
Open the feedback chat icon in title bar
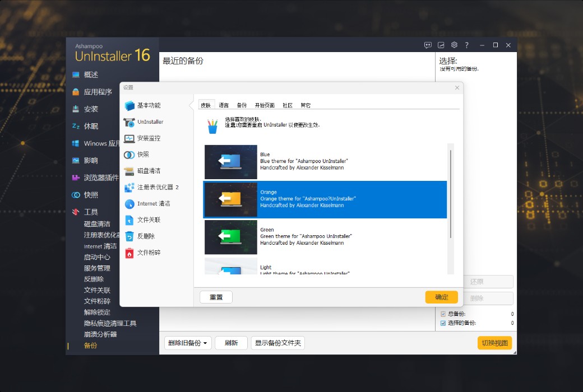(x=428, y=45)
